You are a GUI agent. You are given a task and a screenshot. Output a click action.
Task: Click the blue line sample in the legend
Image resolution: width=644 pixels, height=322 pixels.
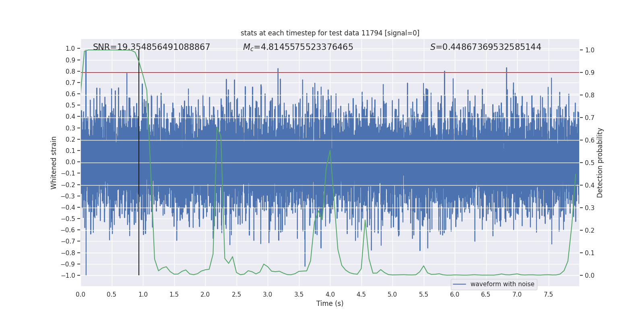tap(459, 284)
